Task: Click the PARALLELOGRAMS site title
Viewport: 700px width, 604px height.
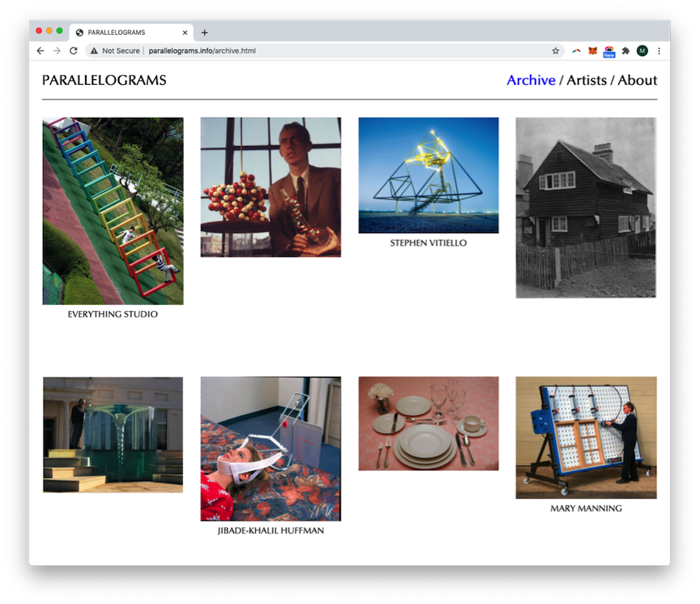Action: coord(104,80)
